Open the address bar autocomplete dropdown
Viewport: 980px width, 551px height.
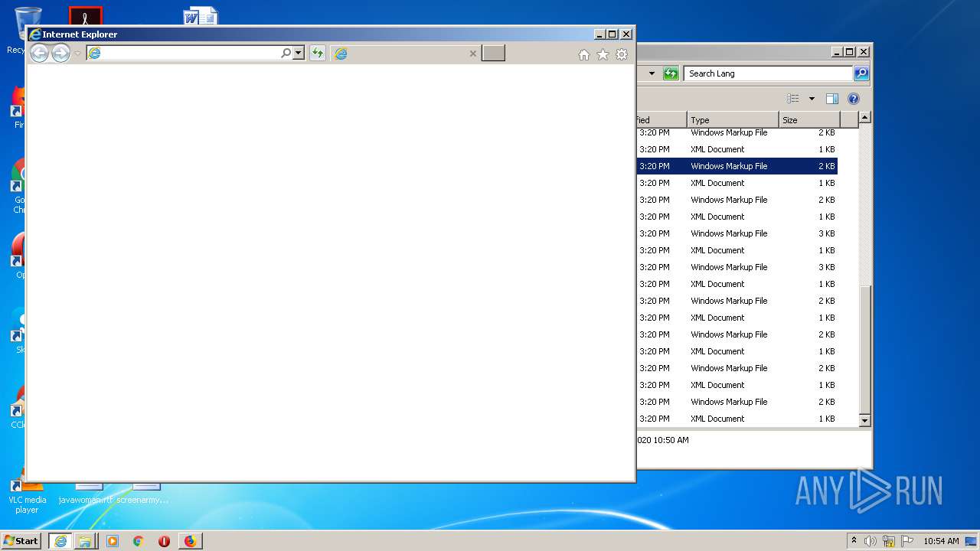pos(299,53)
